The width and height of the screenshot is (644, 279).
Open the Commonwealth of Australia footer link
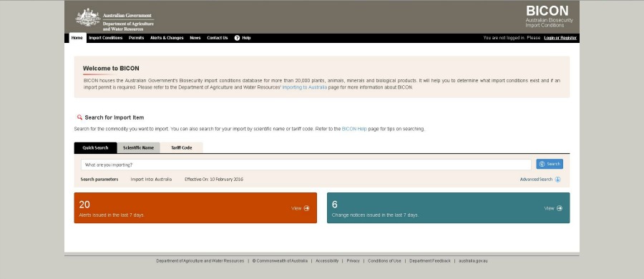tap(280, 261)
